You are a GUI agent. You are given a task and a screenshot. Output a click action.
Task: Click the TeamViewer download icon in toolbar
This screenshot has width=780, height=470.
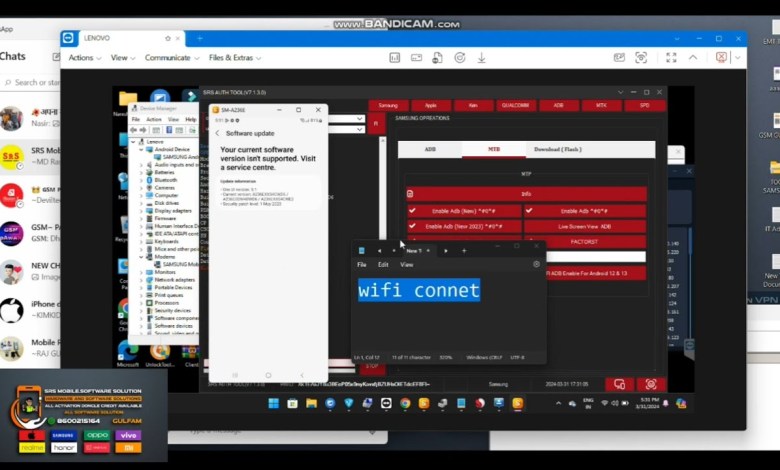pyautogui.click(x=482, y=58)
